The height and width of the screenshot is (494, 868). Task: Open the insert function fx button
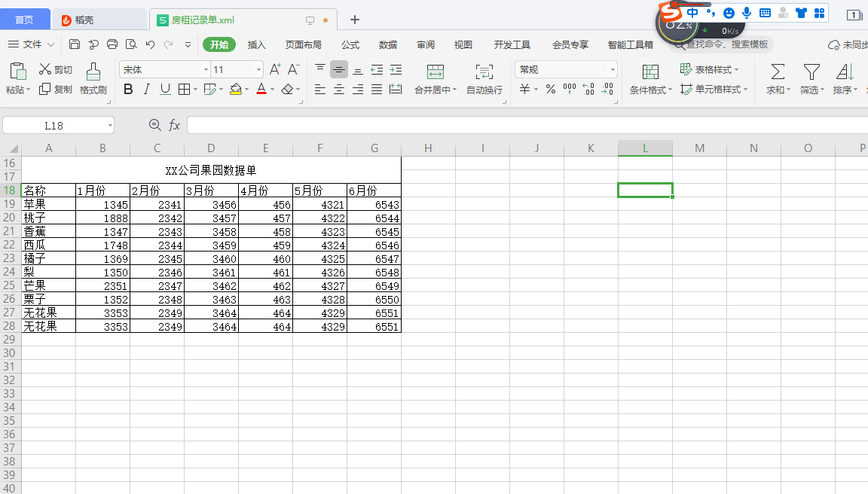174,125
